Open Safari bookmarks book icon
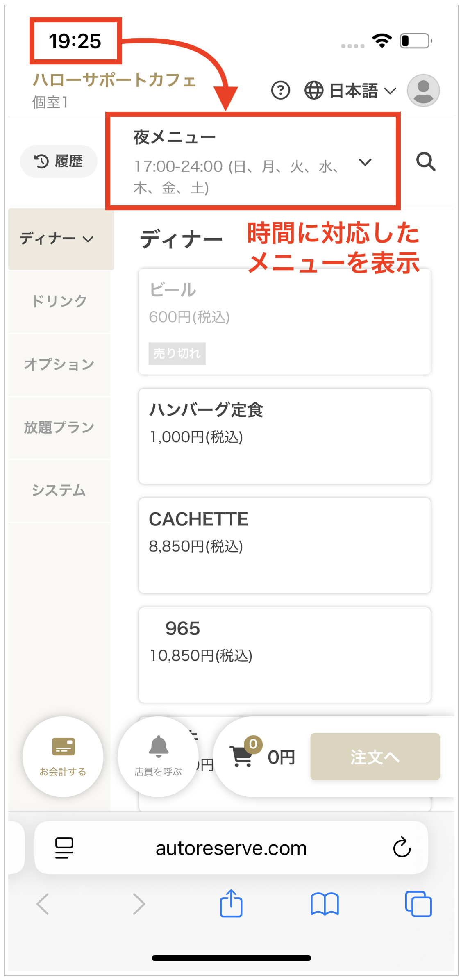Viewport: 461px width, 980px height. (x=325, y=903)
